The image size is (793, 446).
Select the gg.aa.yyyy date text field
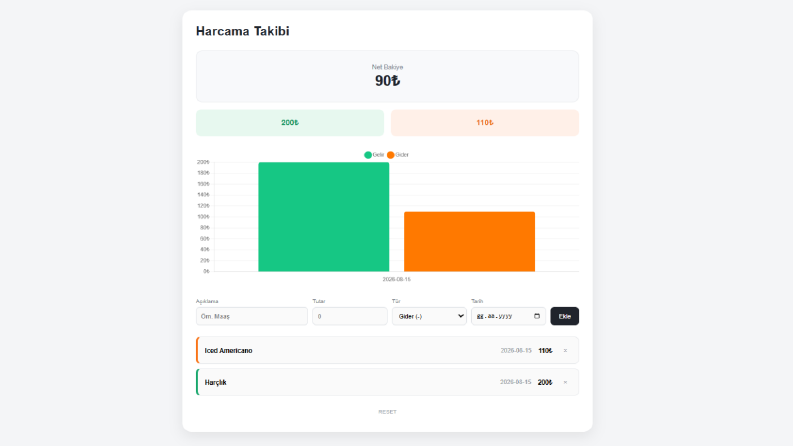[508, 316]
